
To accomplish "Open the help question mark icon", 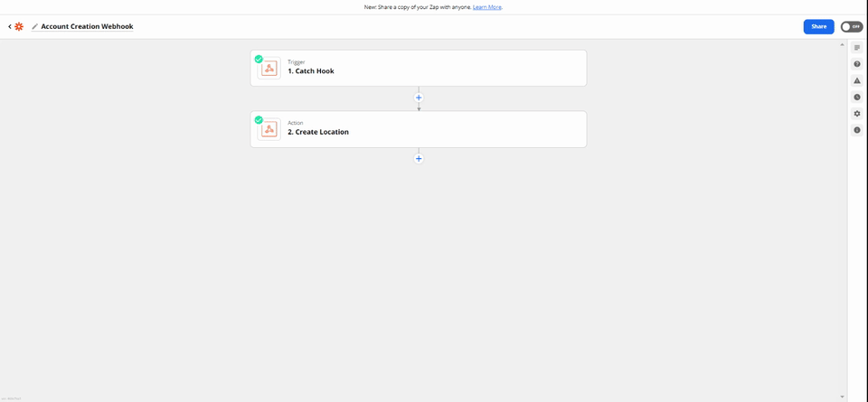I will (x=857, y=64).
